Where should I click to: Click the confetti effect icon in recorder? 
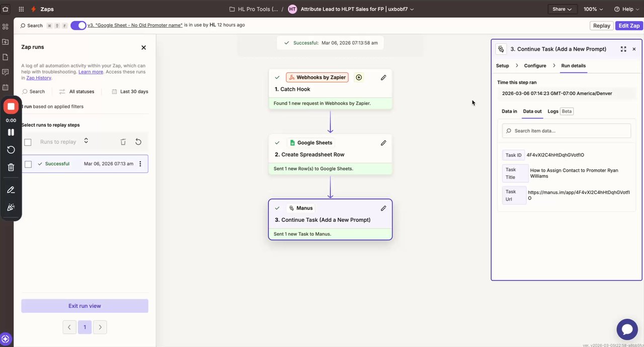pos(11,207)
